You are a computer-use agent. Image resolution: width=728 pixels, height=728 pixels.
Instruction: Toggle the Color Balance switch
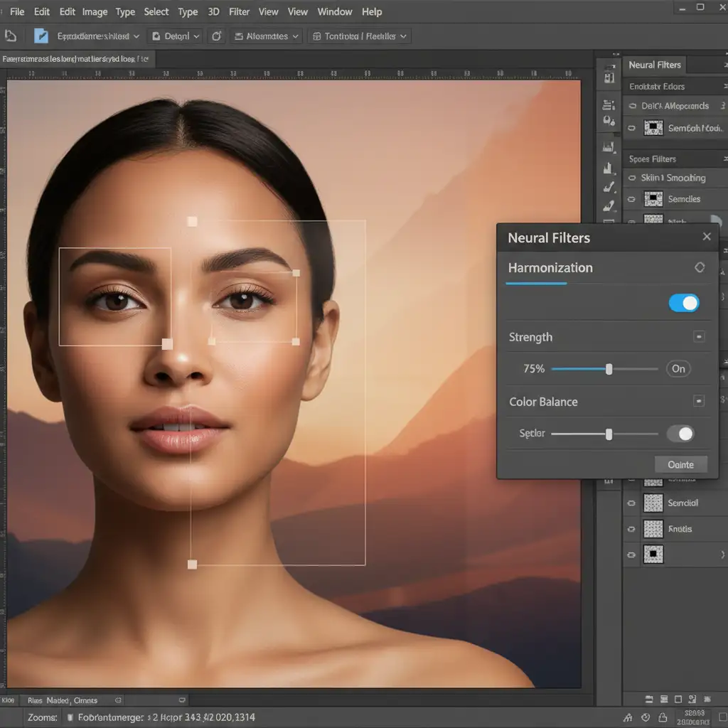[x=680, y=434]
